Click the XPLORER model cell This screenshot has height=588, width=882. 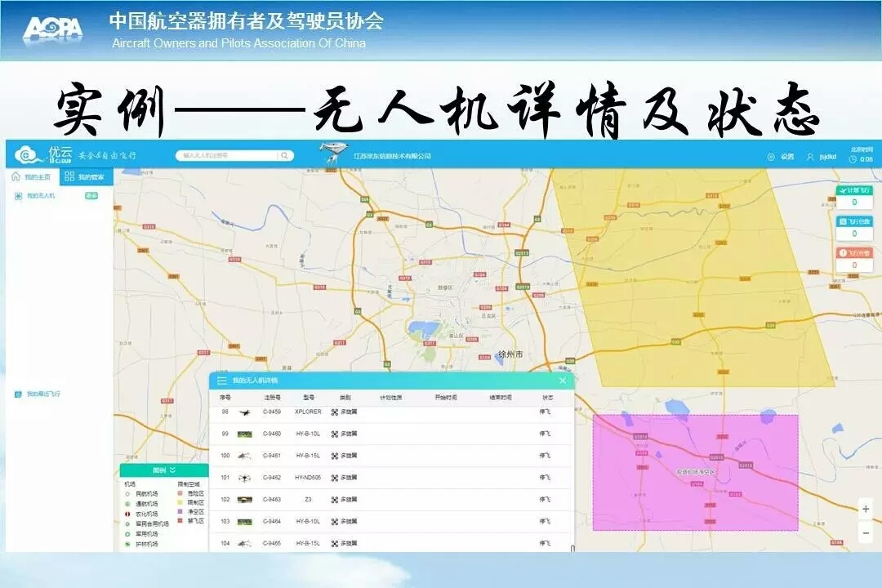coord(308,412)
